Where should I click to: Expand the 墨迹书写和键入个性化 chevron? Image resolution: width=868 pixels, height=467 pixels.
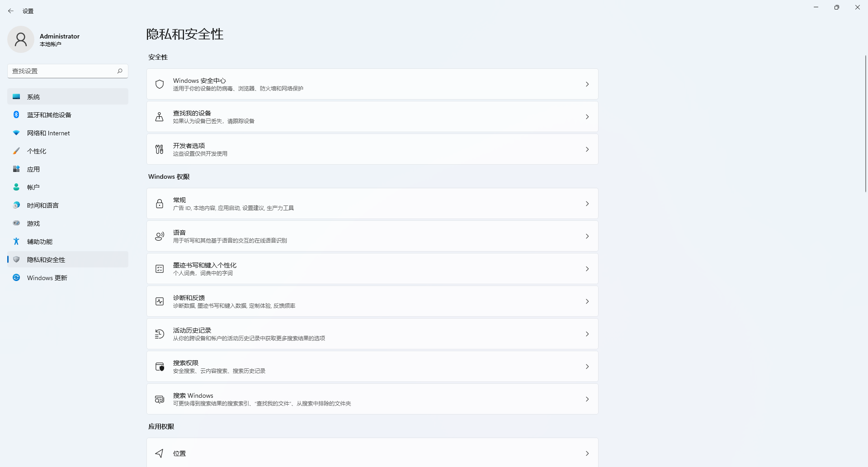587,269
